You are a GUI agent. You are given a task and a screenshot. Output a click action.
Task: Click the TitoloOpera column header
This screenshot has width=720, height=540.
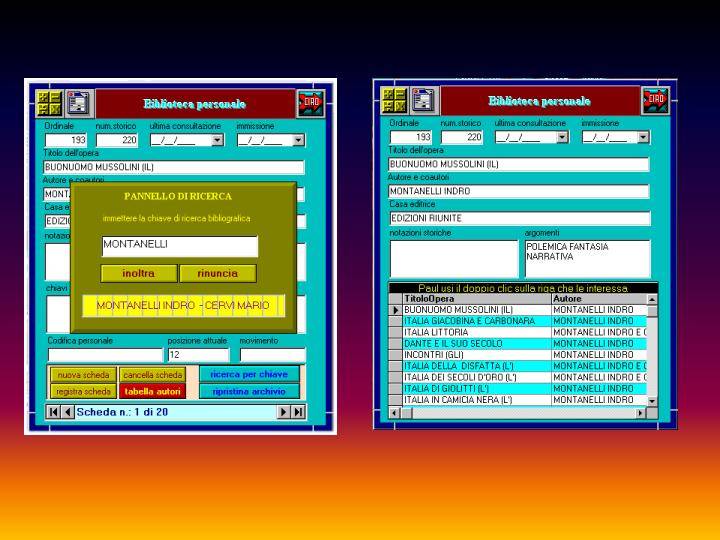click(477, 298)
